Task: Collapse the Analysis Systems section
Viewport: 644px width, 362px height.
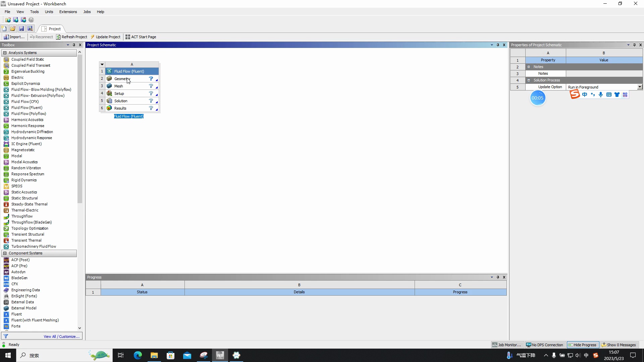Action: [5, 53]
